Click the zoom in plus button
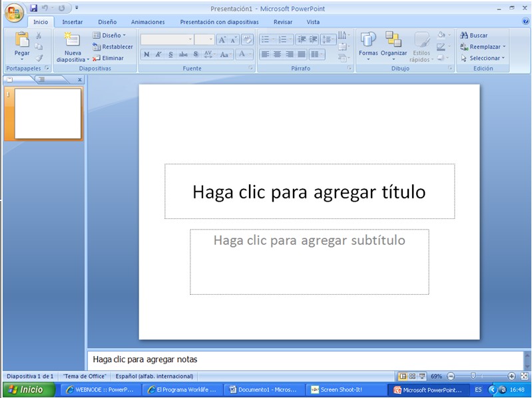This screenshot has height=398, width=532. point(511,376)
